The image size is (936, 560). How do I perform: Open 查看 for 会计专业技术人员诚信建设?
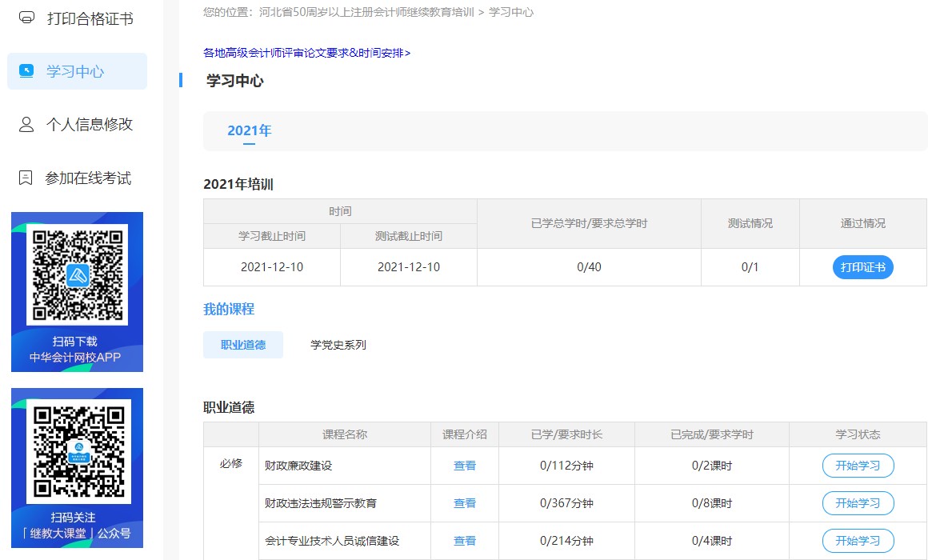click(464, 541)
